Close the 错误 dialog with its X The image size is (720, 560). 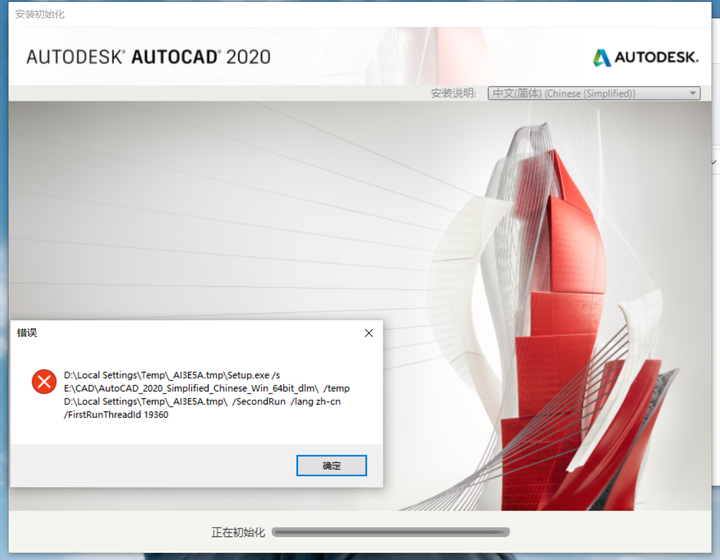(x=368, y=333)
